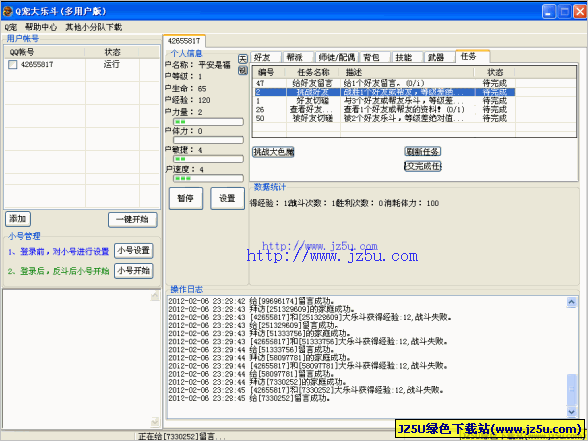Viewport: 588px width, 441px height.
Task: Click log line 给[7330252]留言成功
Action: click(x=249, y=398)
